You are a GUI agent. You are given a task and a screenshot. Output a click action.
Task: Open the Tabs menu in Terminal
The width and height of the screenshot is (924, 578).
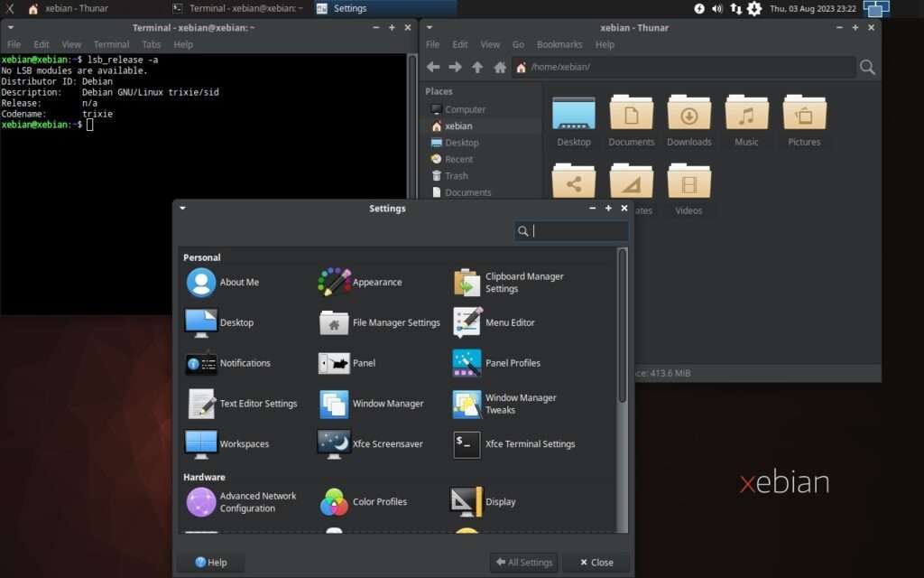point(152,44)
